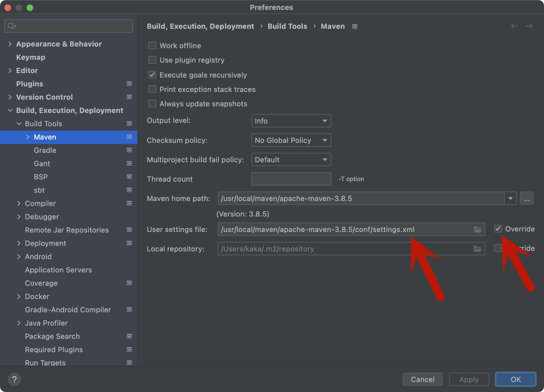Open the Checksum policy dropdown
544x392 pixels.
[291, 140]
